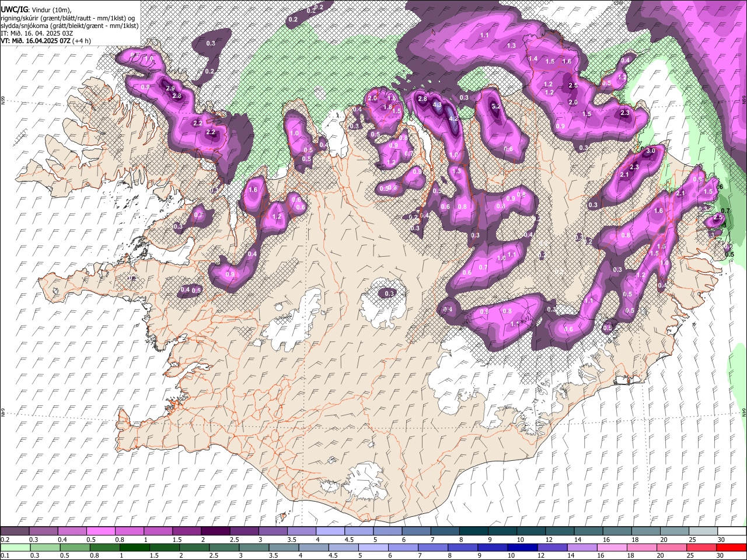This screenshot has width=747, height=560.
Task: Click the slydda/snjókoma legend description line
Action: (x=69, y=26)
